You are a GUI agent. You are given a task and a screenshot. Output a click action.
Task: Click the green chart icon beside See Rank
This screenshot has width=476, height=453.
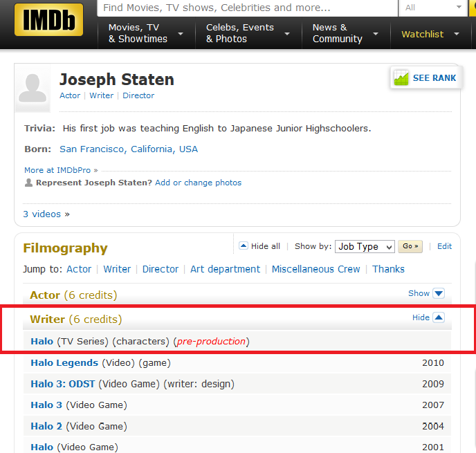401,78
